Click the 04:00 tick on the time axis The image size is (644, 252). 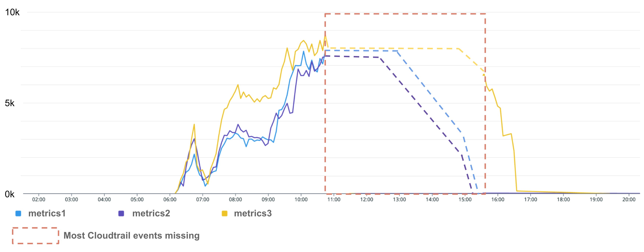pos(104,200)
